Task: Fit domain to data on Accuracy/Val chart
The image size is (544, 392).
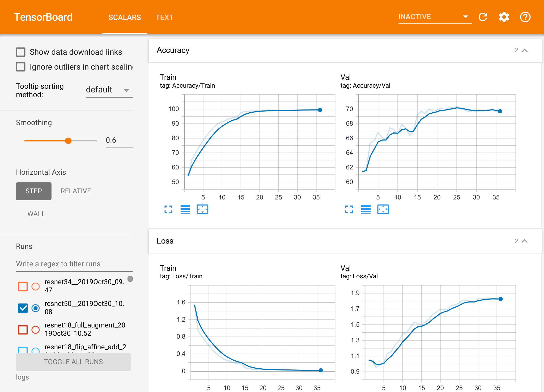Action: 383,210
